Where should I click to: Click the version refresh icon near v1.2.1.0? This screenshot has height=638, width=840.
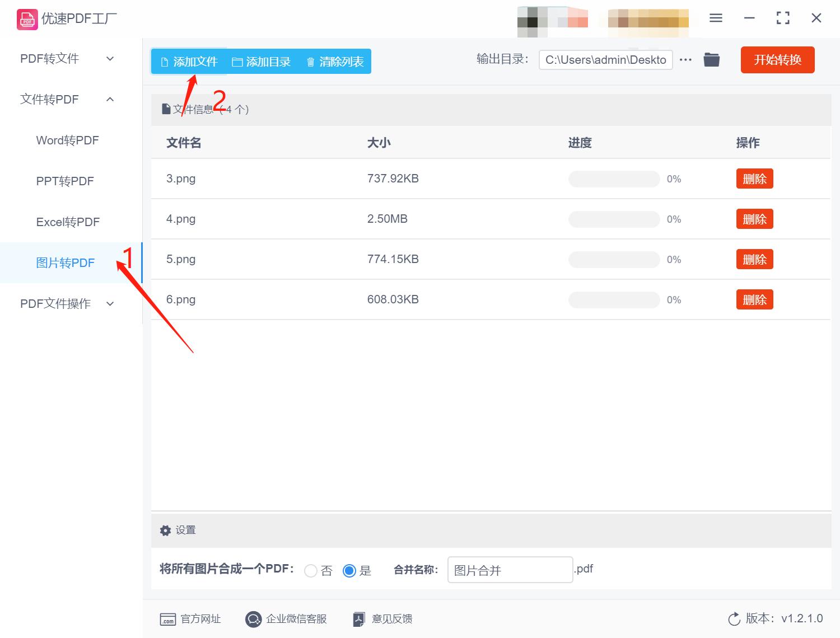(734, 619)
